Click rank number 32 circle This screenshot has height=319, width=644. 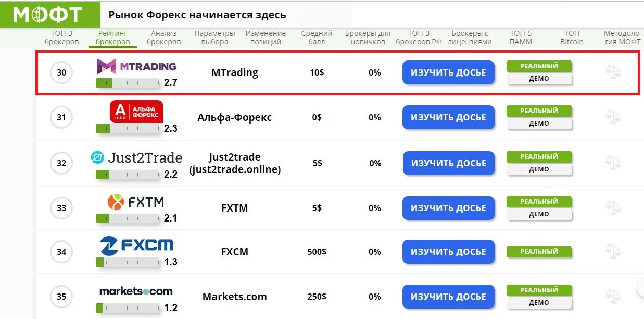(x=61, y=163)
